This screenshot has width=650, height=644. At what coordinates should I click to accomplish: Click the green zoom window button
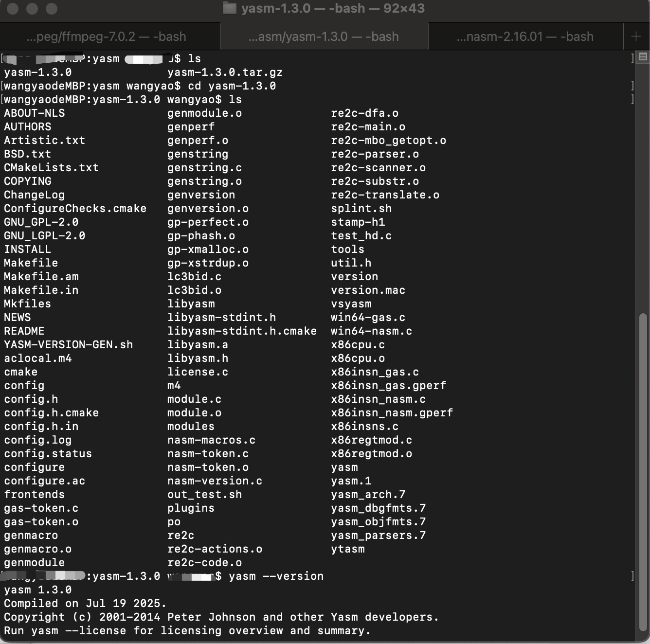(x=51, y=9)
